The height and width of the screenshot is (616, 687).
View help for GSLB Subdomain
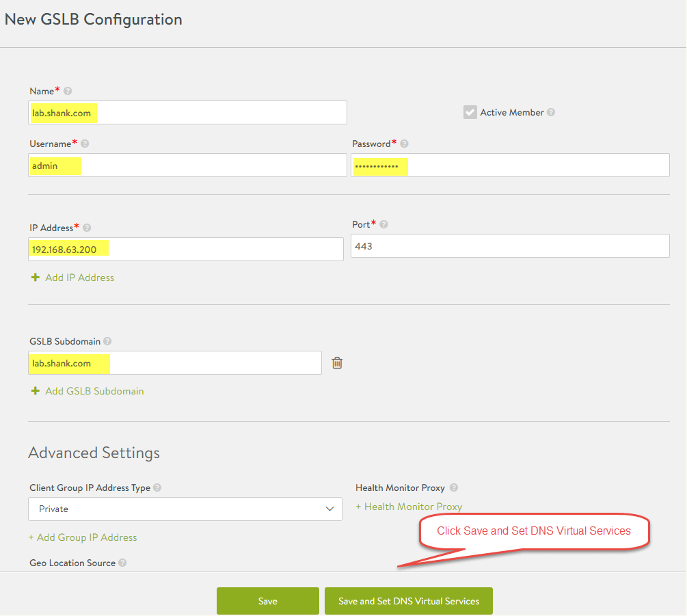pyautogui.click(x=107, y=341)
